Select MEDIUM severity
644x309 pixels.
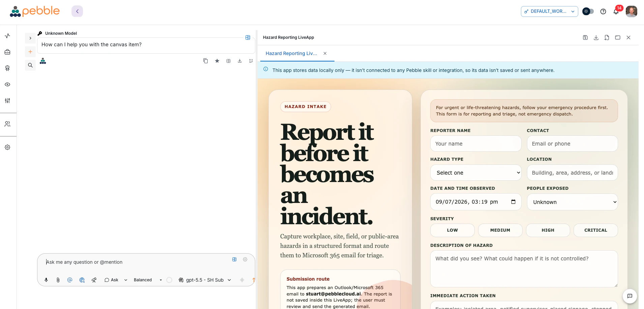pos(500,230)
